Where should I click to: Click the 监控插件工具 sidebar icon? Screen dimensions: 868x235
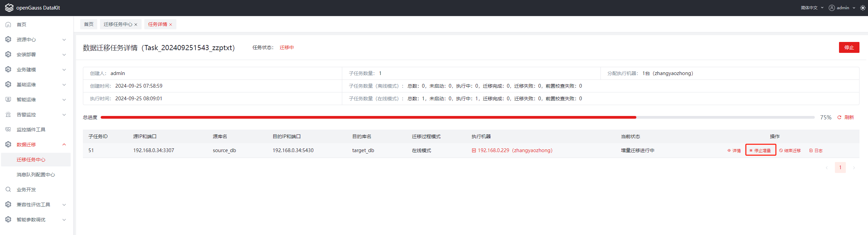click(9, 130)
